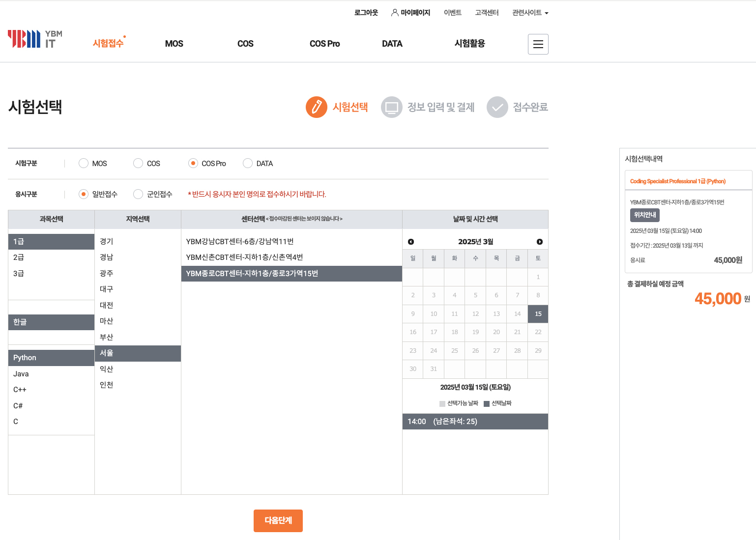The image size is (756, 540).
Task: Open DATA main menu
Action: tap(392, 44)
